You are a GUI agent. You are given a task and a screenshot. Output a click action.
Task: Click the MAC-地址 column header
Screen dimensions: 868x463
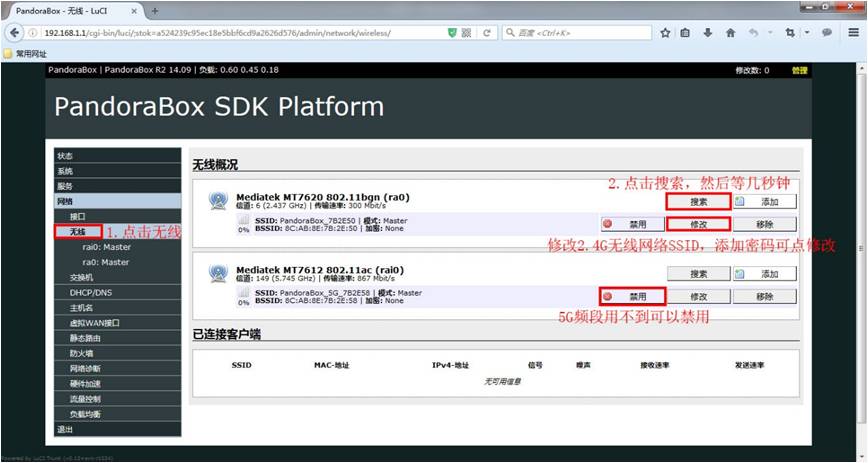(x=332, y=365)
